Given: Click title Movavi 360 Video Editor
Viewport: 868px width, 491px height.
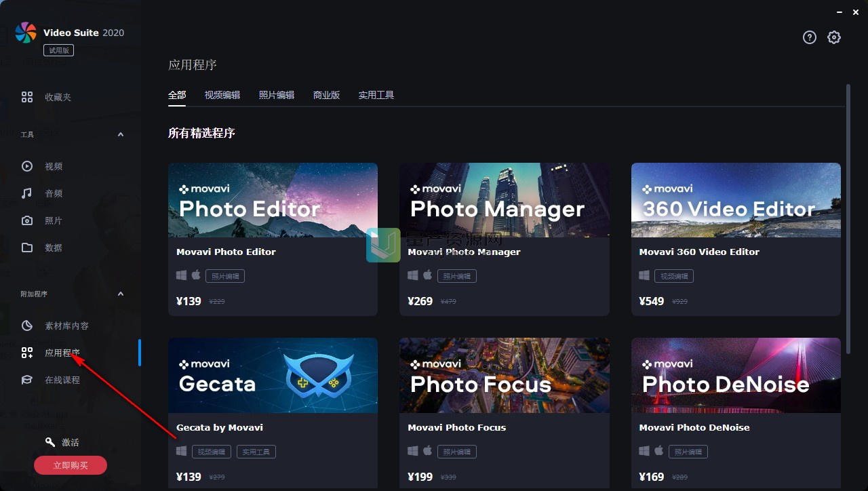Looking at the screenshot, I should (x=699, y=252).
